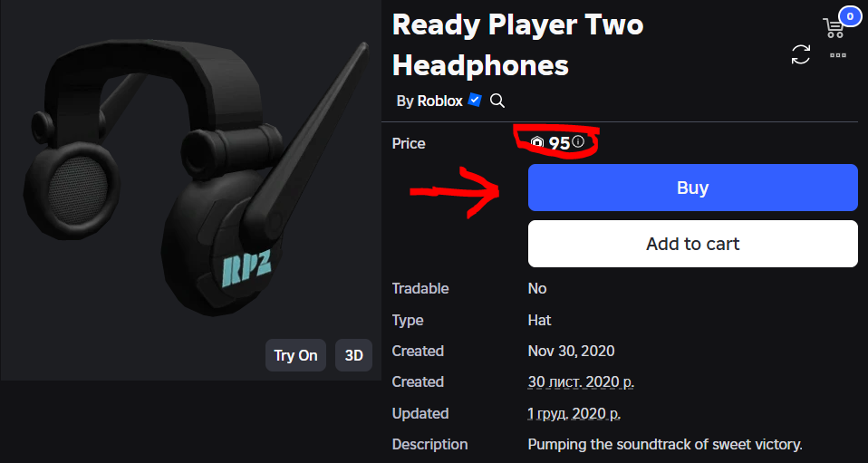Click the verified badge beside Roblox
This screenshot has height=463, width=868.
pyautogui.click(x=475, y=101)
